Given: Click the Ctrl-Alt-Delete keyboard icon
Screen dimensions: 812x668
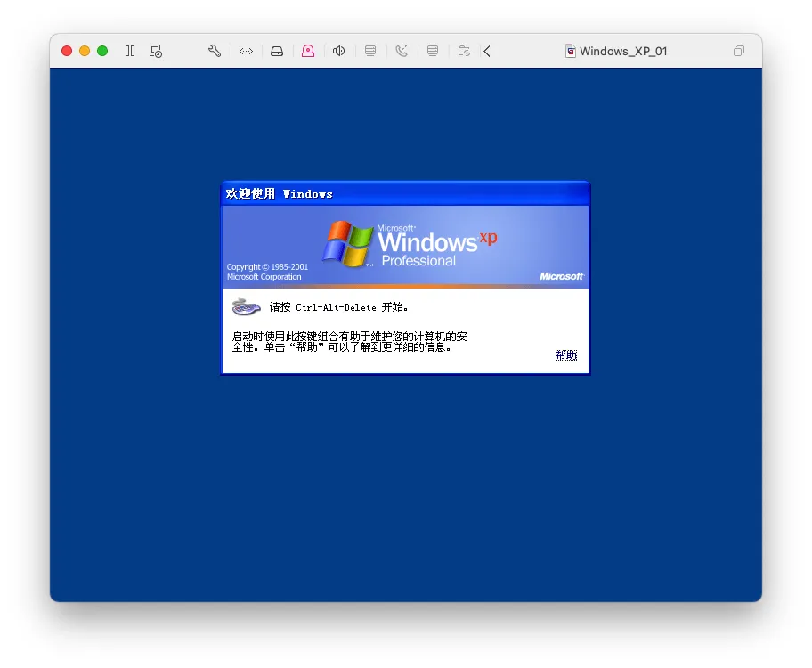Looking at the screenshot, I should coord(246,306).
